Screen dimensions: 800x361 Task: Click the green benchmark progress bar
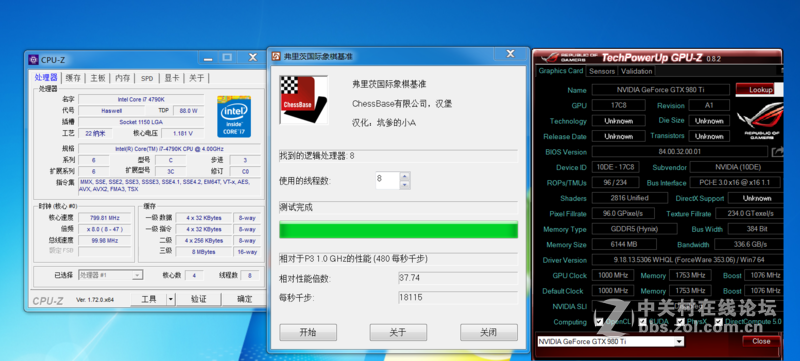tap(398, 229)
